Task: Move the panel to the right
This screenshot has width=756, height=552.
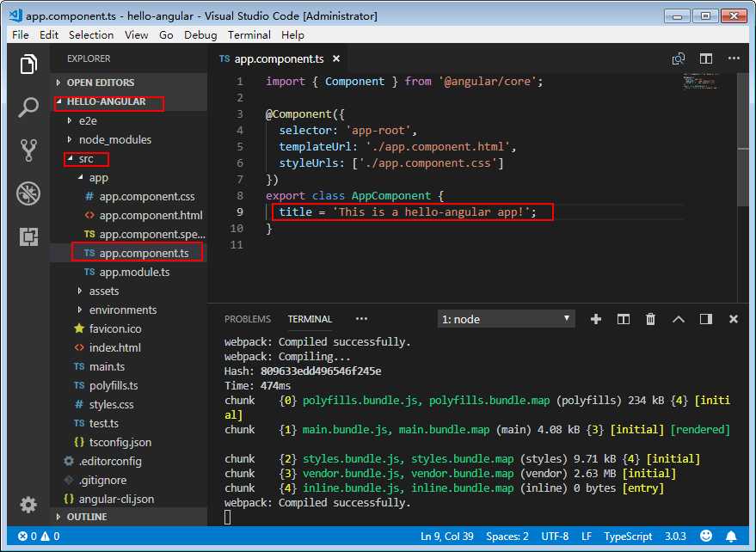Action: [x=706, y=319]
